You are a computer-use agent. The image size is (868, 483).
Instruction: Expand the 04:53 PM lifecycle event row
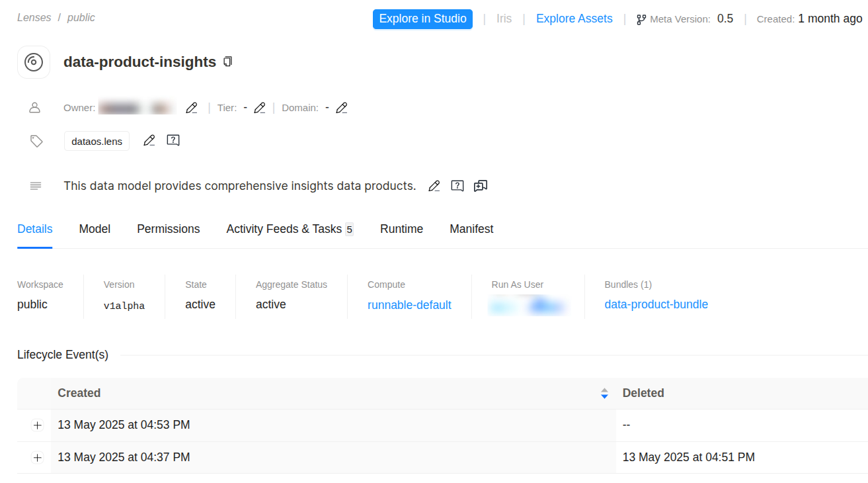pos(37,425)
